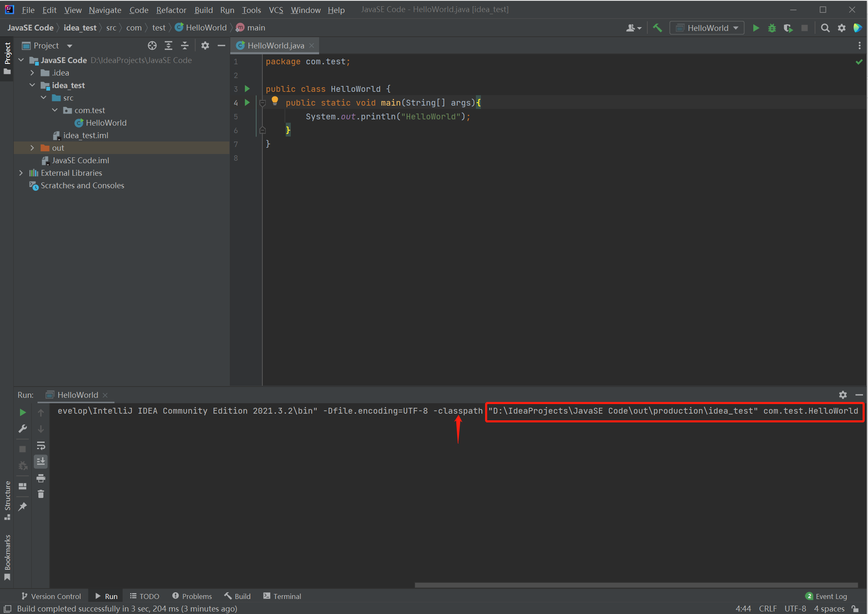This screenshot has width=868, height=614.
Task: Open the HelloWorld run configuration dropdown
Action: click(x=706, y=28)
